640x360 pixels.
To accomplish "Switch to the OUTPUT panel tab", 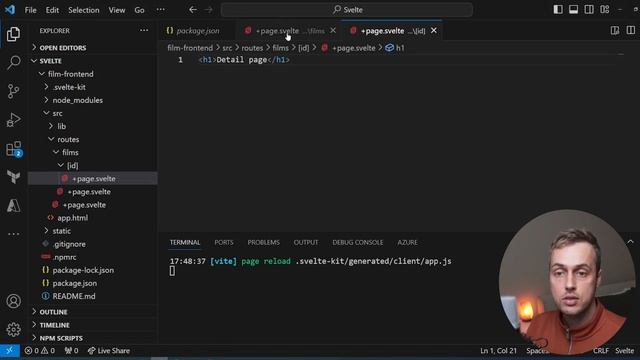I will pyautogui.click(x=306, y=242).
